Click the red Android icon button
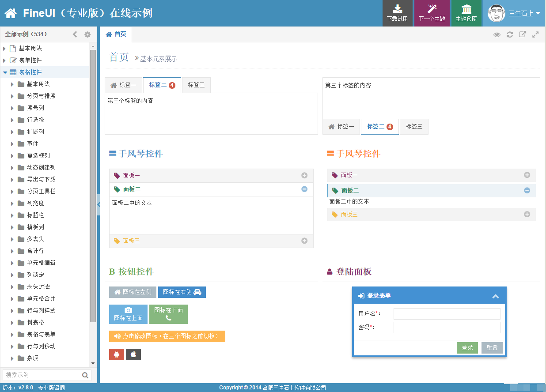 click(x=117, y=354)
